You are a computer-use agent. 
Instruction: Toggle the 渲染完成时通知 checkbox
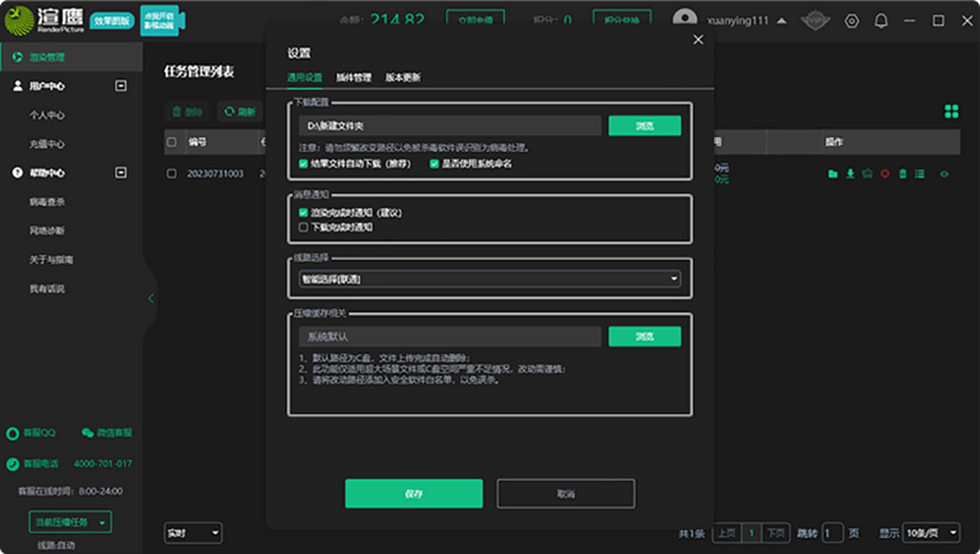tap(304, 213)
